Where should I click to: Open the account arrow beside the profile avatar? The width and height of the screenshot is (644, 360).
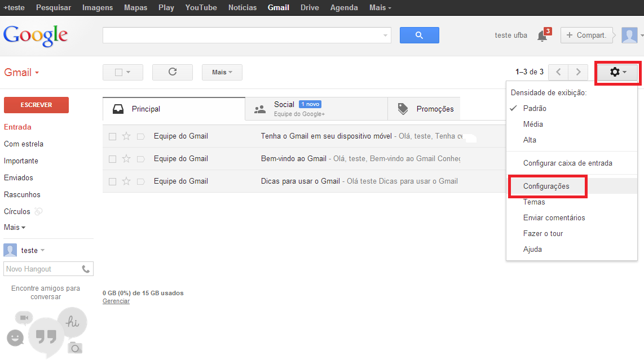(642, 35)
